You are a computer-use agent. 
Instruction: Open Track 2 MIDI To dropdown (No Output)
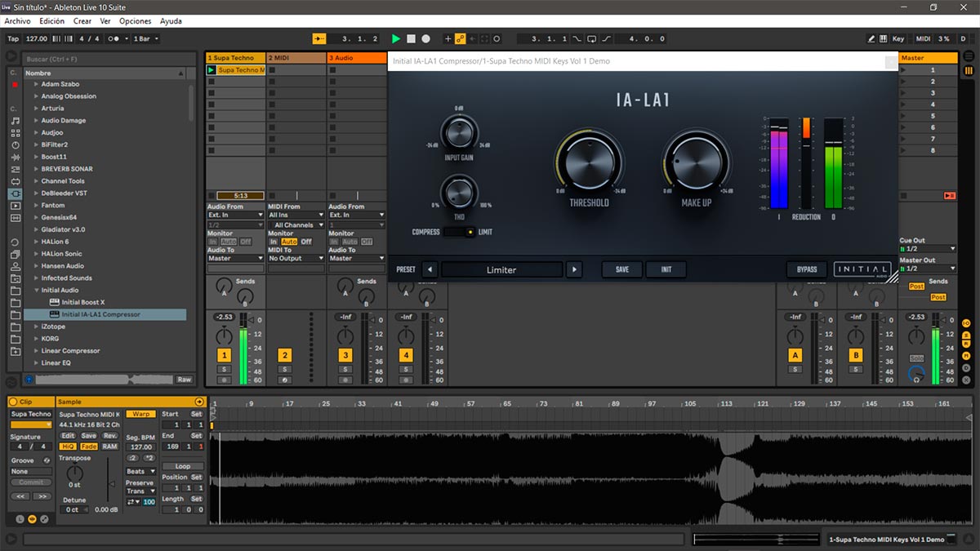(x=296, y=258)
